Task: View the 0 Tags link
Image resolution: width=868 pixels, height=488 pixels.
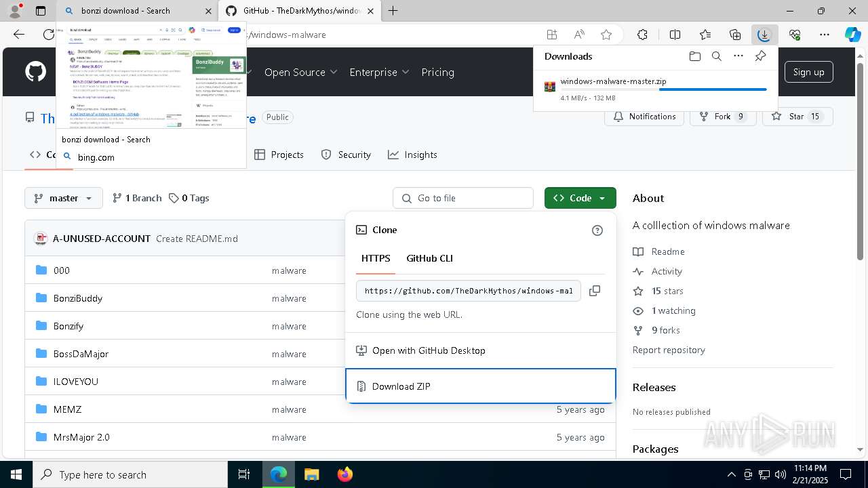Action: point(189,198)
